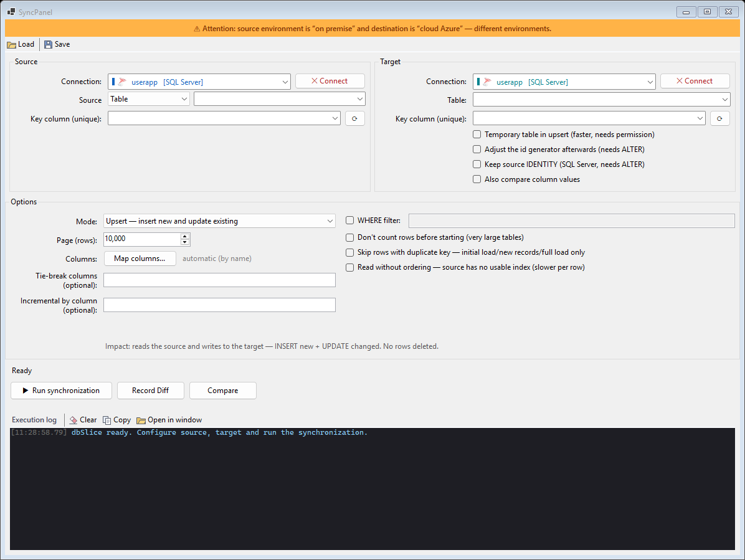Click the WHERE filter text field
Viewport: 745px width, 560px height.
coord(572,221)
